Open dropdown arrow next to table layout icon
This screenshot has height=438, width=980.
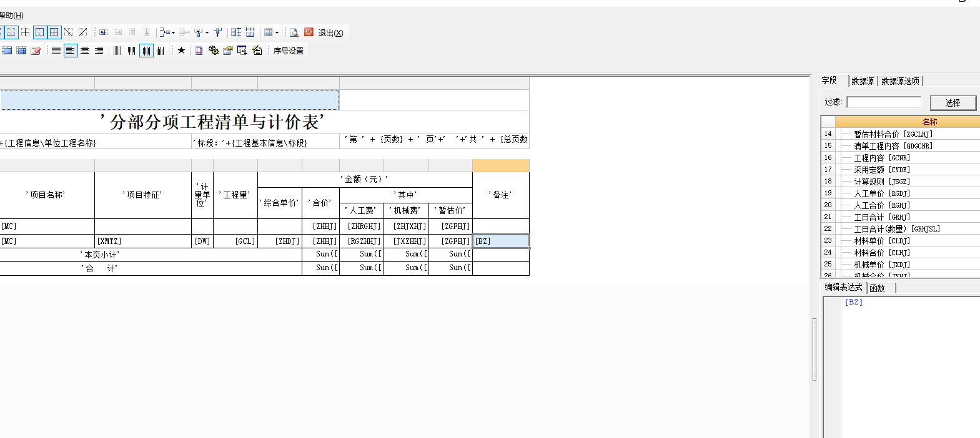click(277, 33)
